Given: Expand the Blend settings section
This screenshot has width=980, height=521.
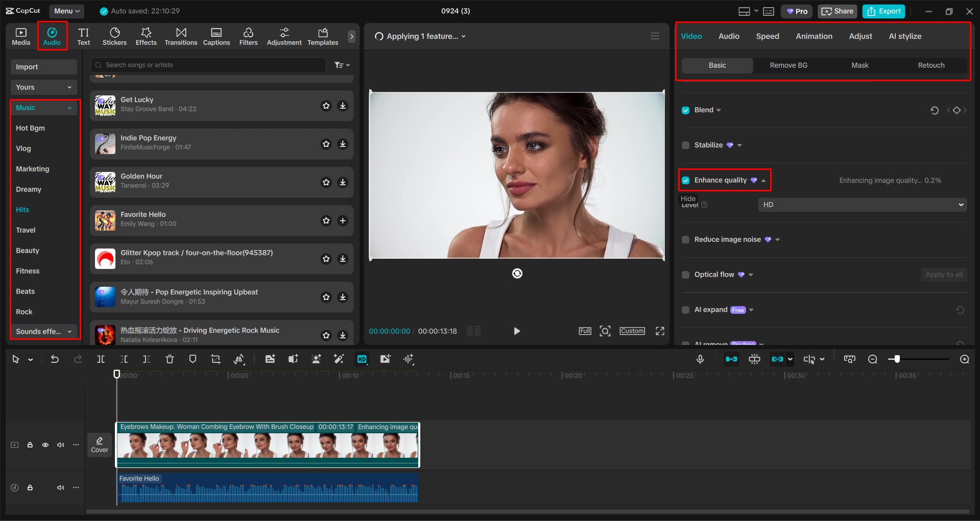Looking at the screenshot, I should coord(718,110).
